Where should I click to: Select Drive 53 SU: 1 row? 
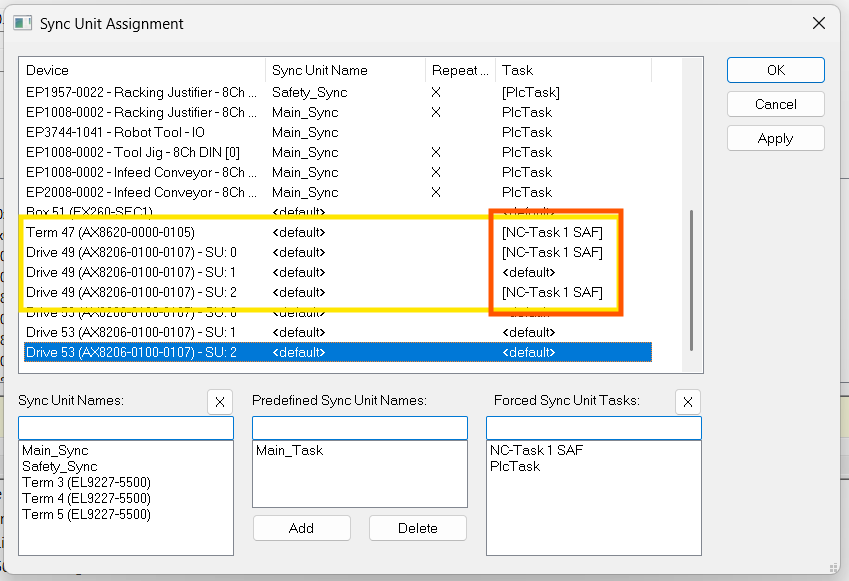coord(338,332)
